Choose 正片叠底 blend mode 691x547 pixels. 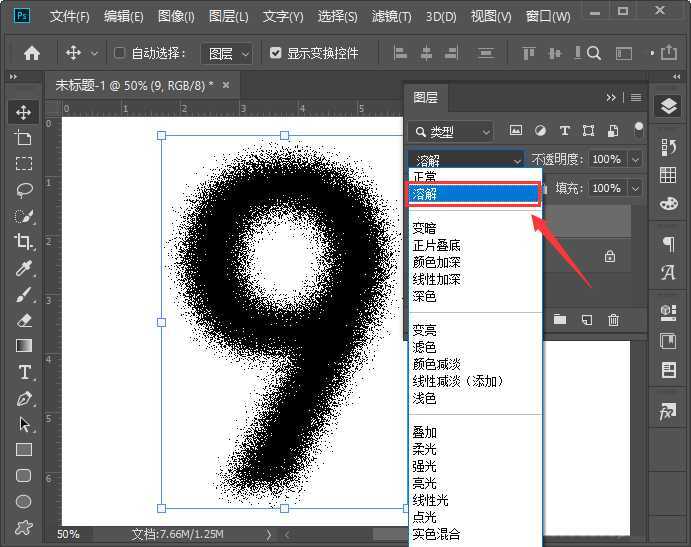[x=437, y=245]
